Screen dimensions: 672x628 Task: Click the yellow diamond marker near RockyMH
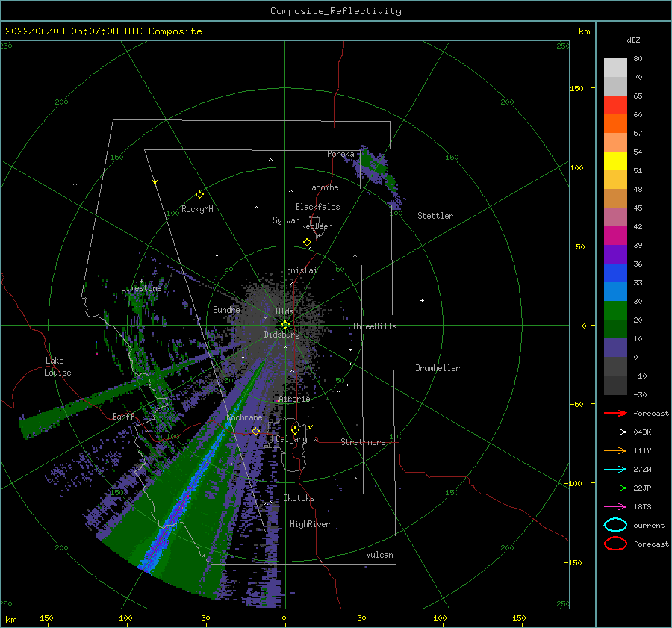coord(199,195)
